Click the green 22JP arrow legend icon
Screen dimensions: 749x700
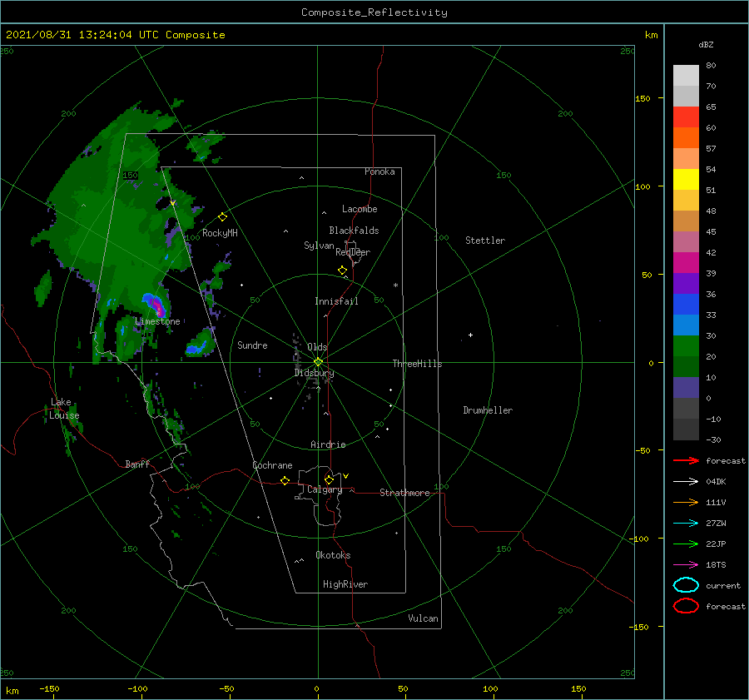[x=686, y=544]
